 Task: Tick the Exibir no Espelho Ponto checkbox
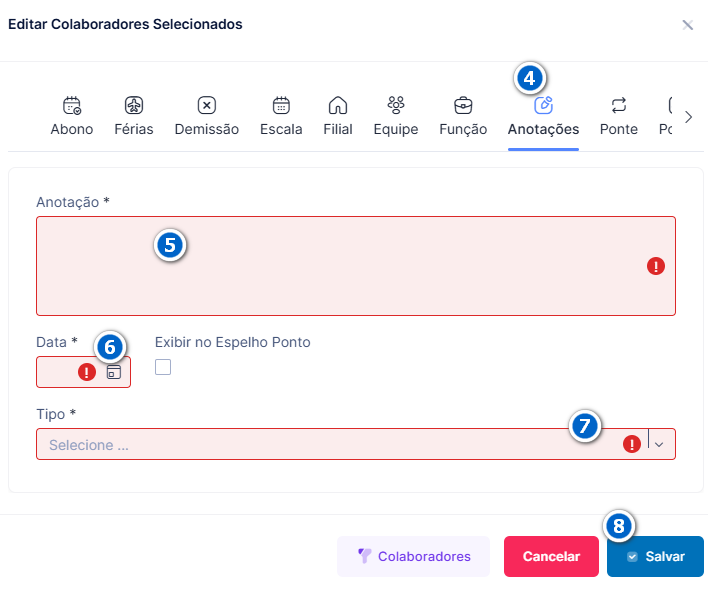[x=163, y=367]
